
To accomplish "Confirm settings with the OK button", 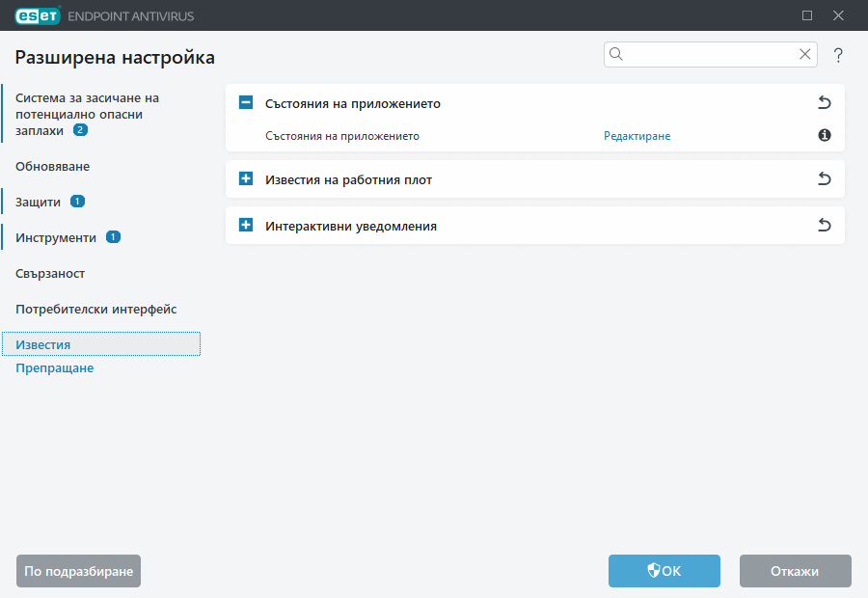I will click(x=664, y=571).
